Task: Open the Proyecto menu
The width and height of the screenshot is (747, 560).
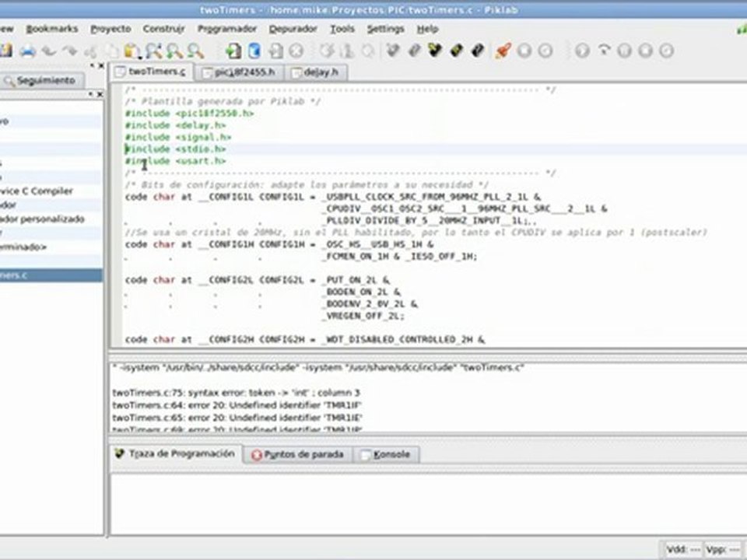Action: 110,29
